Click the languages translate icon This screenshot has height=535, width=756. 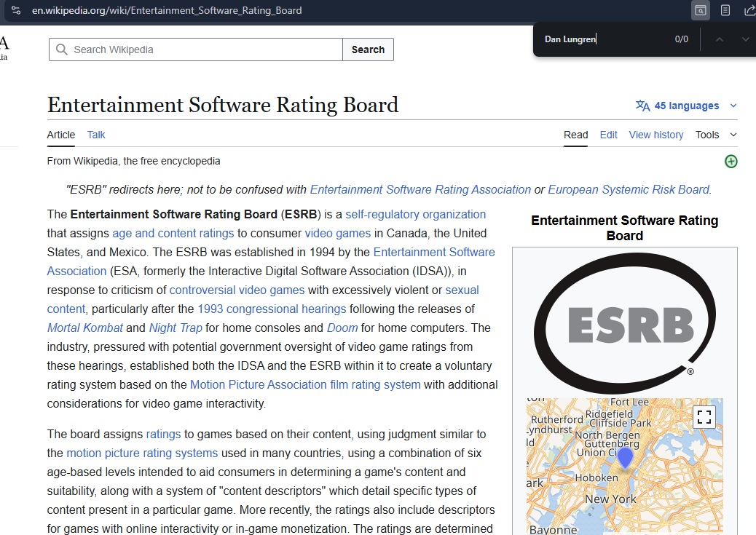[642, 106]
